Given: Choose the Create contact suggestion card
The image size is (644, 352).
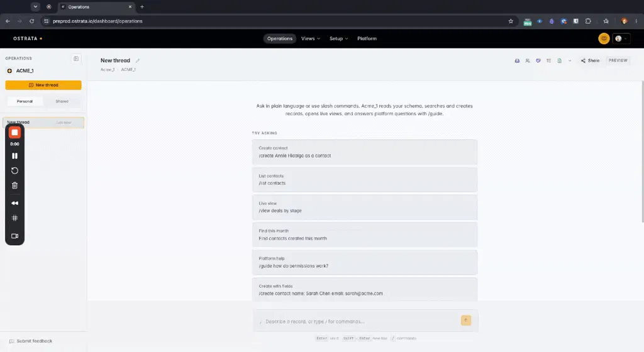Looking at the screenshot, I should click(365, 151).
